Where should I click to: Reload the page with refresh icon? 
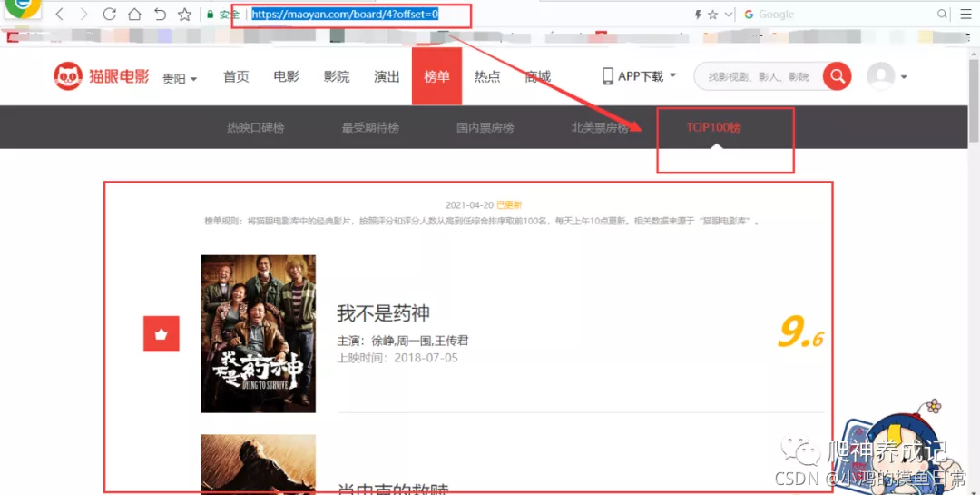click(x=110, y=14)
